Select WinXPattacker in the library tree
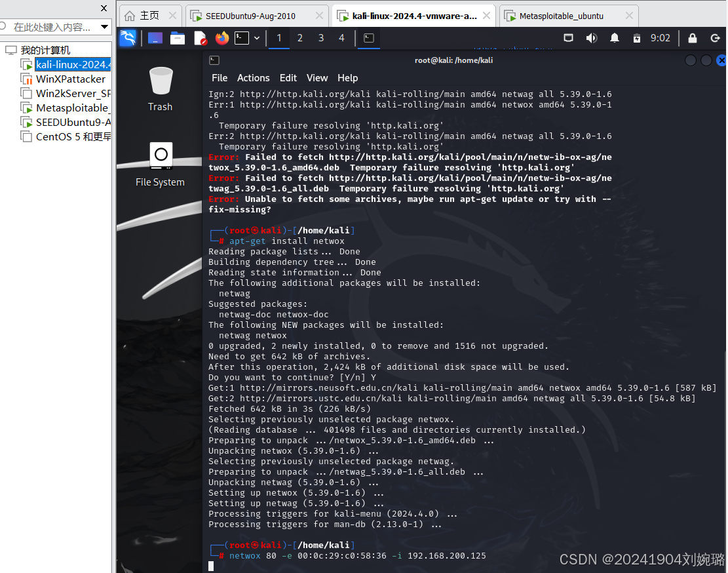Image resolution: width=728 pixels, height=573 pixels. point(71,79)
